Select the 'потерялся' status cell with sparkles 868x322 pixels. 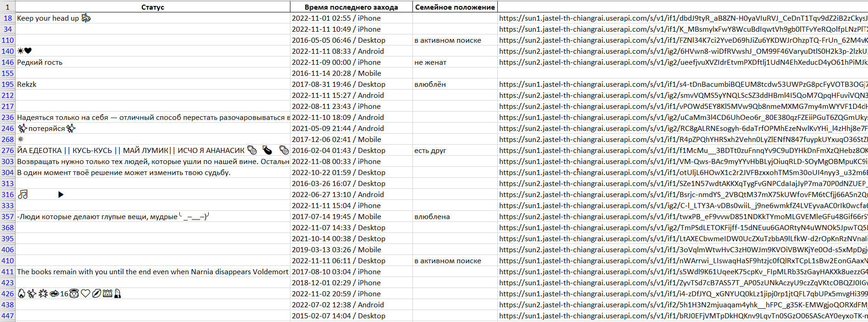click(x=46, y=128)
